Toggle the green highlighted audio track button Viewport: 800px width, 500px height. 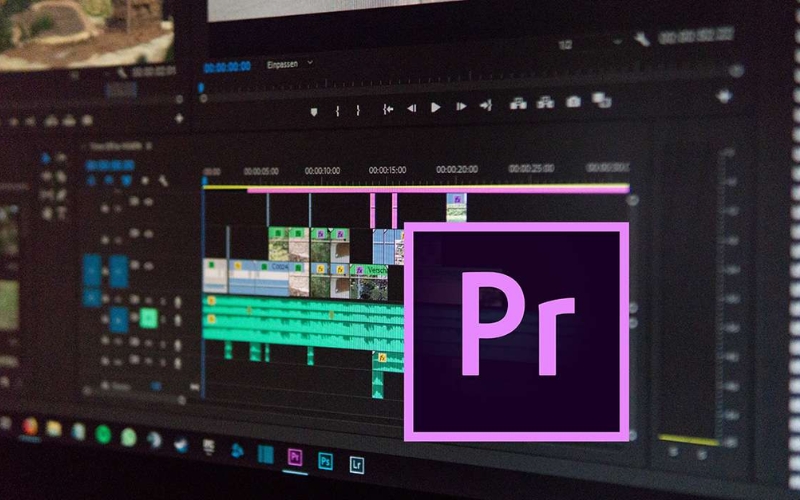tap(149, 318)
